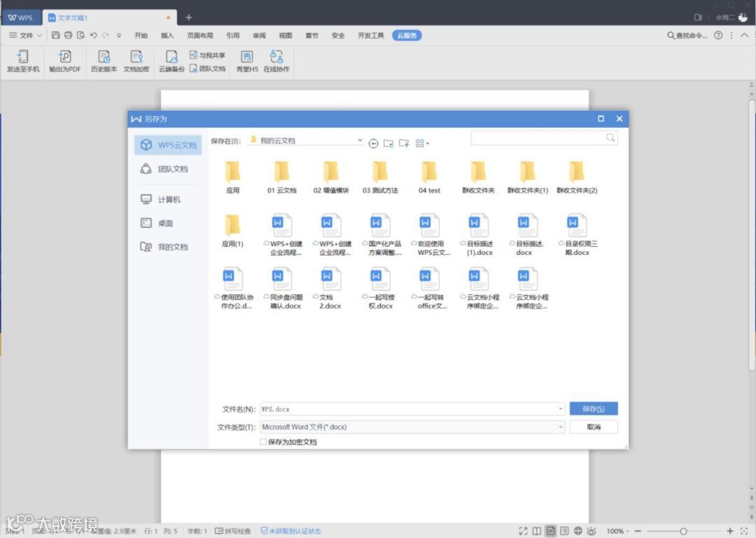756x538 pixels.
Task: Click the up-one-level folder icon in dialog
Action: pos(388,143)
